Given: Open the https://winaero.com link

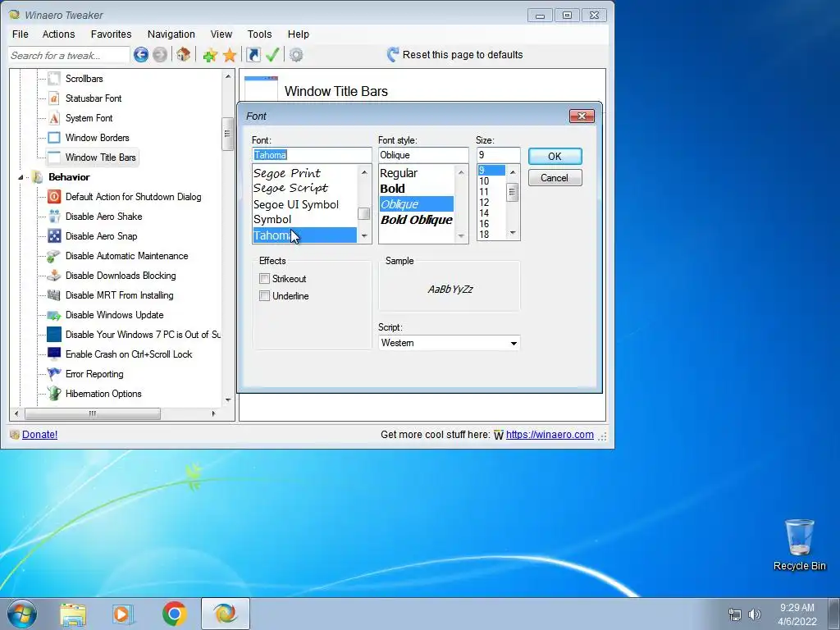Looking at the screenshot, I should coord(550,435).
